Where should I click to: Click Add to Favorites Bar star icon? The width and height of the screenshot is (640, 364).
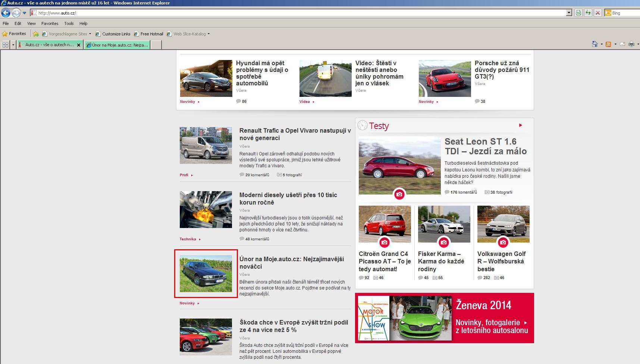tap(36, 34)
